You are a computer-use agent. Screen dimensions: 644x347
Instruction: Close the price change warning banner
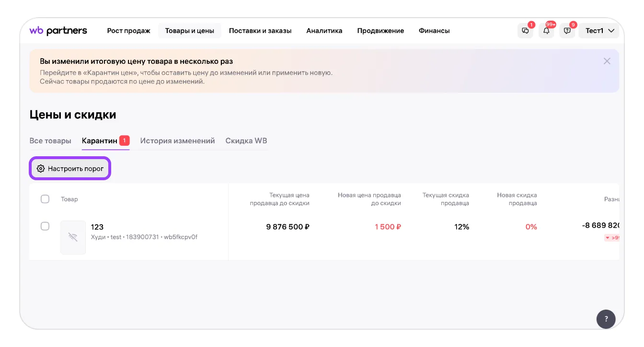(x=607, y=61)
